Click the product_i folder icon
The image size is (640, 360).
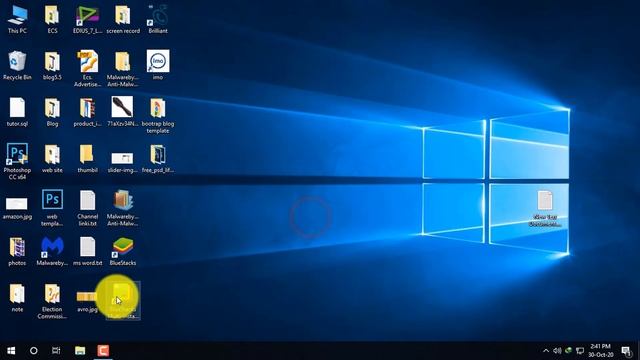(87, 112)
